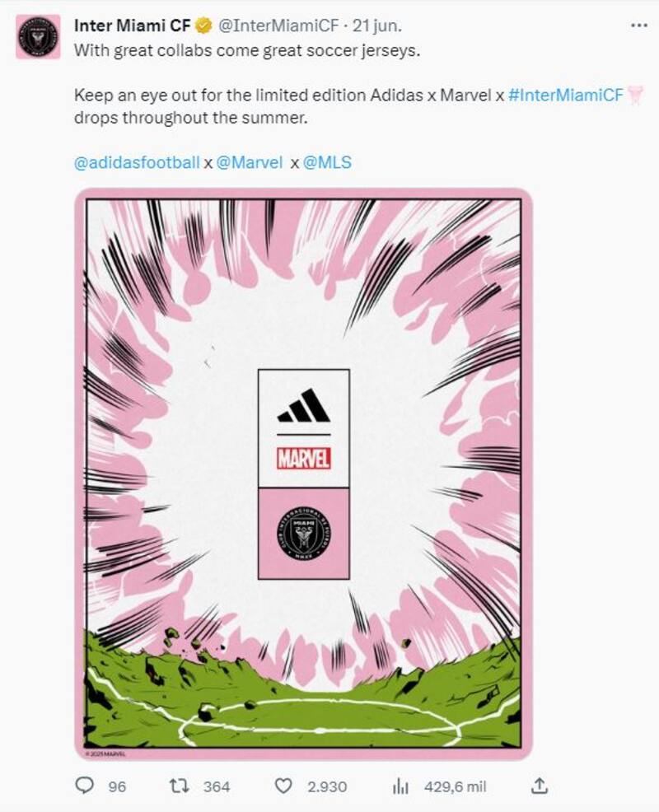Click the Adidas logo in the image
The height and width of the screenshot is (812, 659).
tap(303, 405)
